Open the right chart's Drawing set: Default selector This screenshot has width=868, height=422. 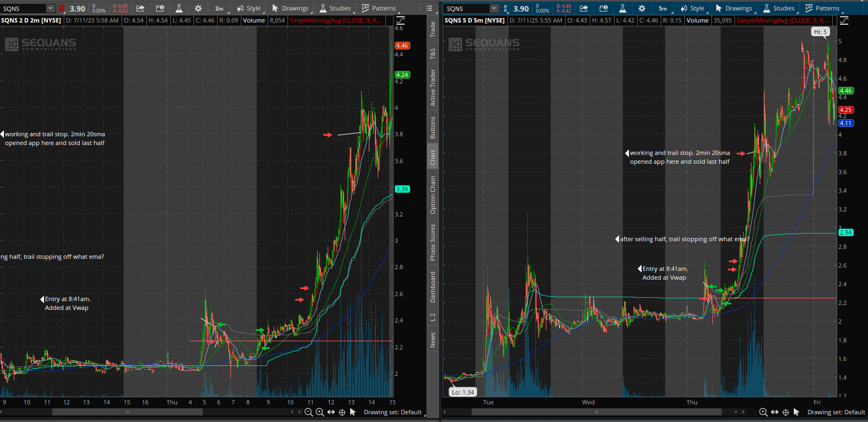tap(836, 412)
